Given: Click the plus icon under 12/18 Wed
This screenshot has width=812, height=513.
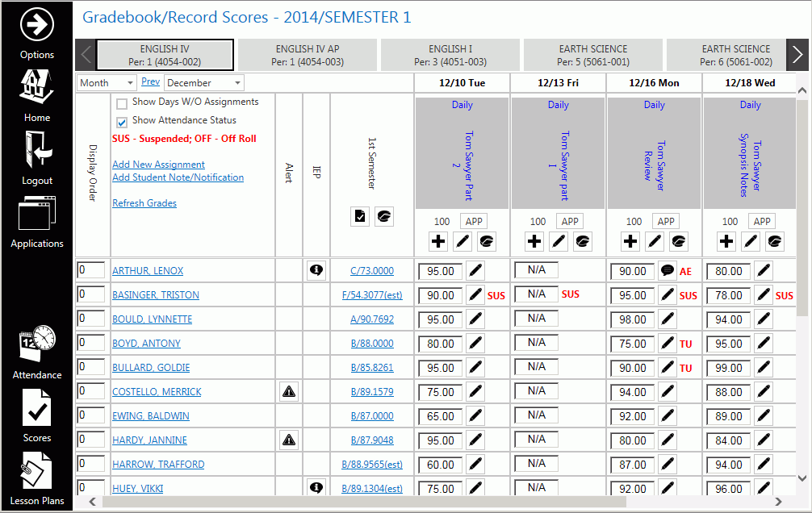Looking at the screenshot, I should (x=726, y=241).
